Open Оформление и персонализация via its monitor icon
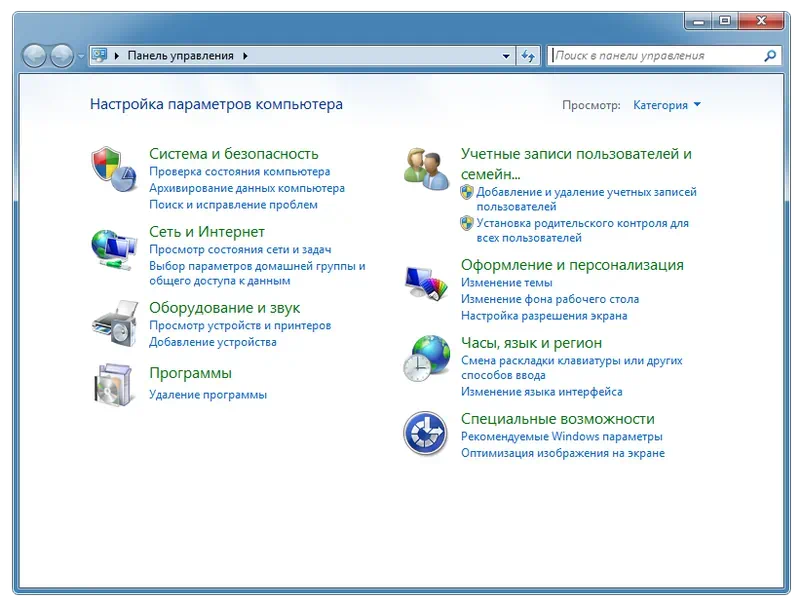The image size is (800, 606). (425, 283)
